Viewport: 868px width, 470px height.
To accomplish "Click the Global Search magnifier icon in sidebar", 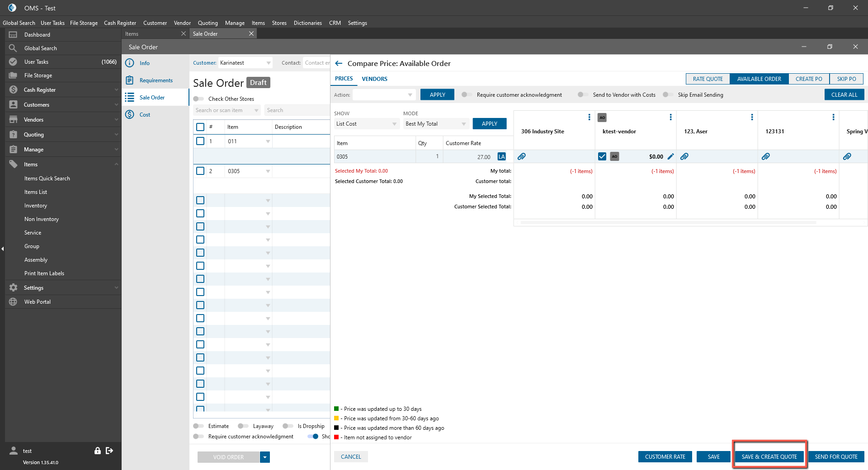I will [13, 48].
